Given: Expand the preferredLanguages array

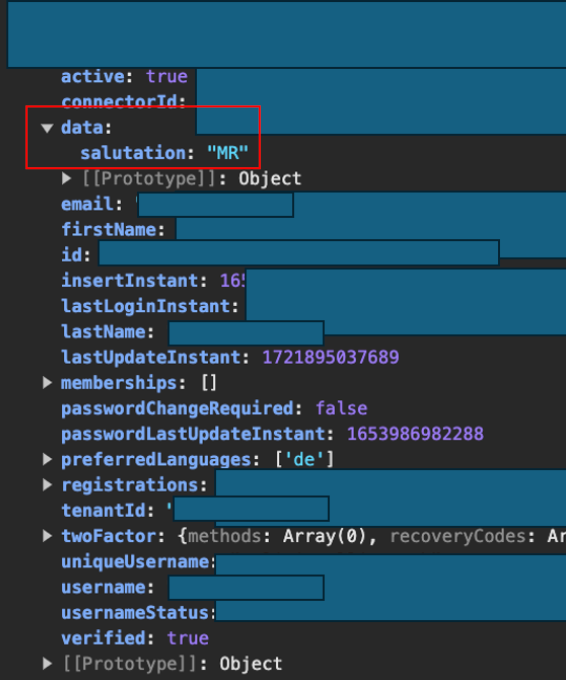Looking at the screenshot, I should 47,459.
